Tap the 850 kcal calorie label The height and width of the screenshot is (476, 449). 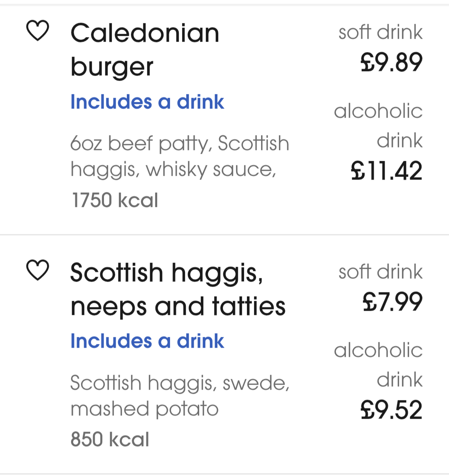click(x=110, y=439)
